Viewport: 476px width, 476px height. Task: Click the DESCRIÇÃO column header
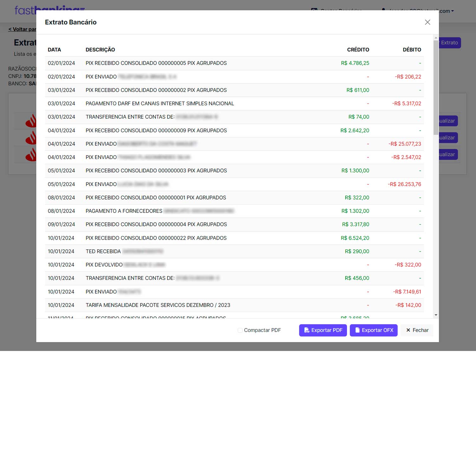tap(100, 50)
